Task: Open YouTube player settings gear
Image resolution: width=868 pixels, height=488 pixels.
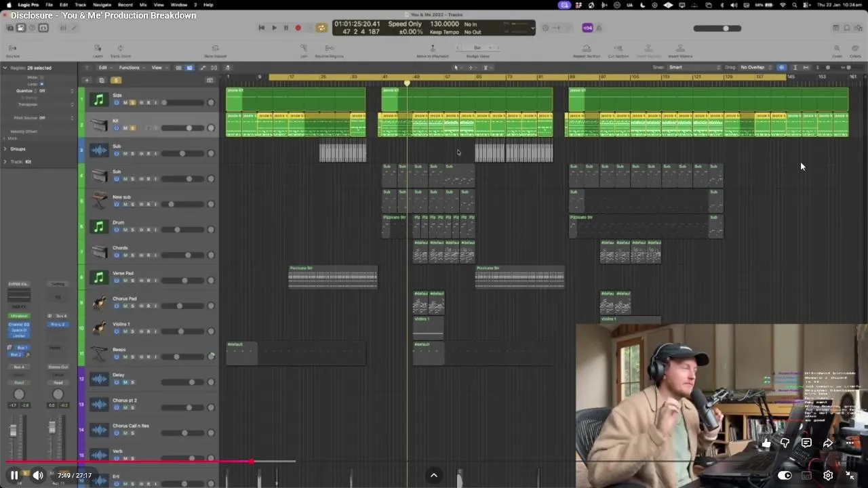Action: coord(828,475)
